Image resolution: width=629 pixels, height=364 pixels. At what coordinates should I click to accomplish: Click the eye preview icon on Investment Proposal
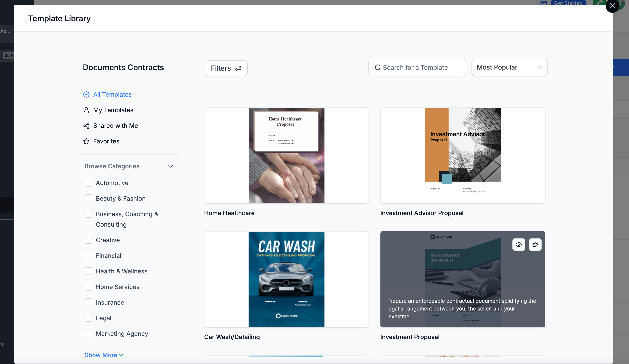point(518,245)
